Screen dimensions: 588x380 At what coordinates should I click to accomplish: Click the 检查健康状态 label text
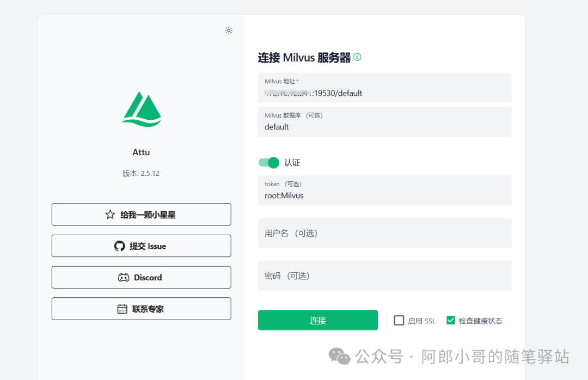point(480,321)
